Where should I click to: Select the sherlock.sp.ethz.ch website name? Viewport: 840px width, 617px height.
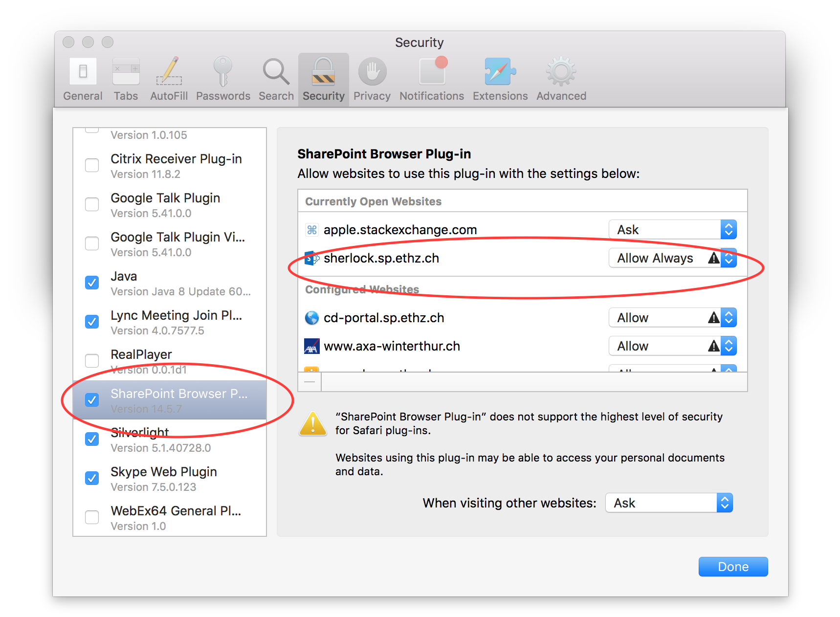381,258
